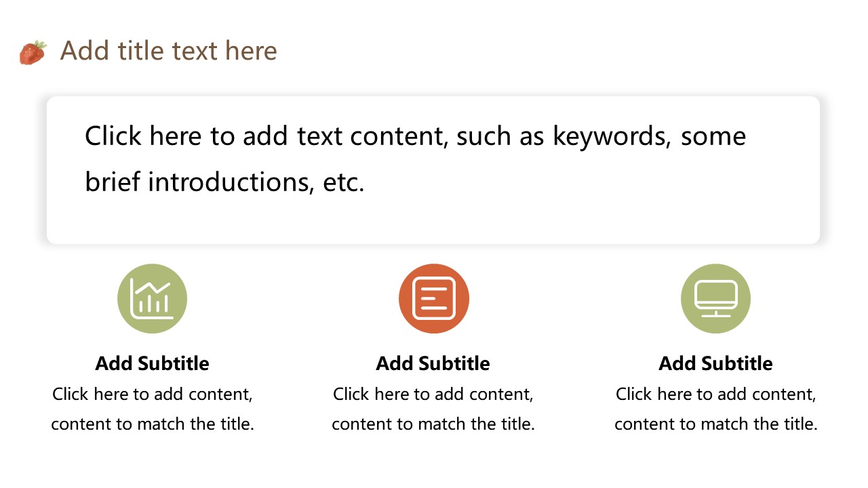Select the left 'Add Subtitle' heading

pos(153,363)
